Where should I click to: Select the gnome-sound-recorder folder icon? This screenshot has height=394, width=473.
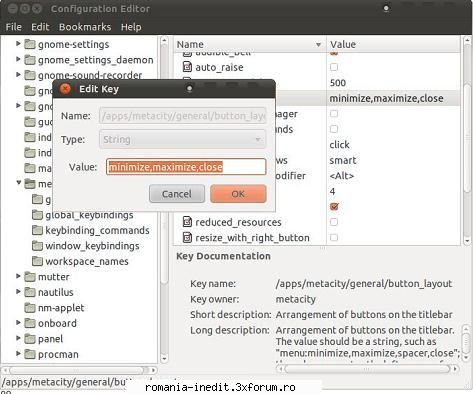30,75
